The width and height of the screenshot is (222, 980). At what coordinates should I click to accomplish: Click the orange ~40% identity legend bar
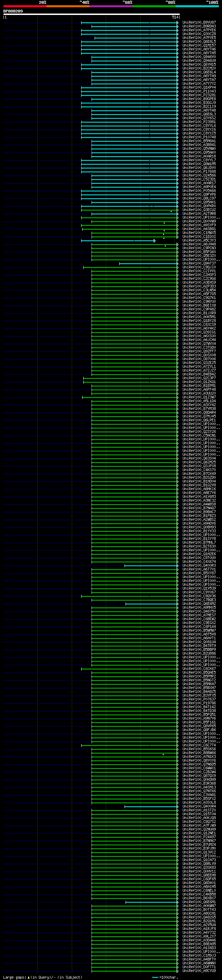coord(68,6)
